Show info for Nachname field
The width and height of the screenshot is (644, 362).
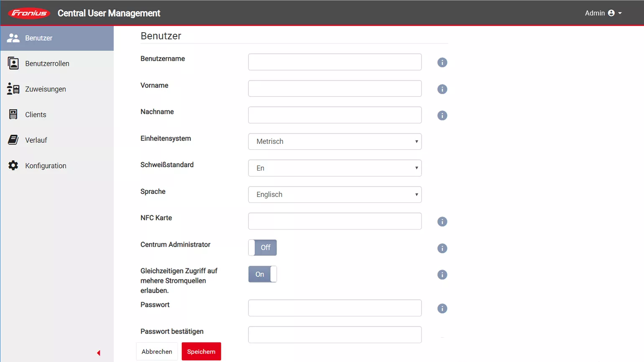442,115
